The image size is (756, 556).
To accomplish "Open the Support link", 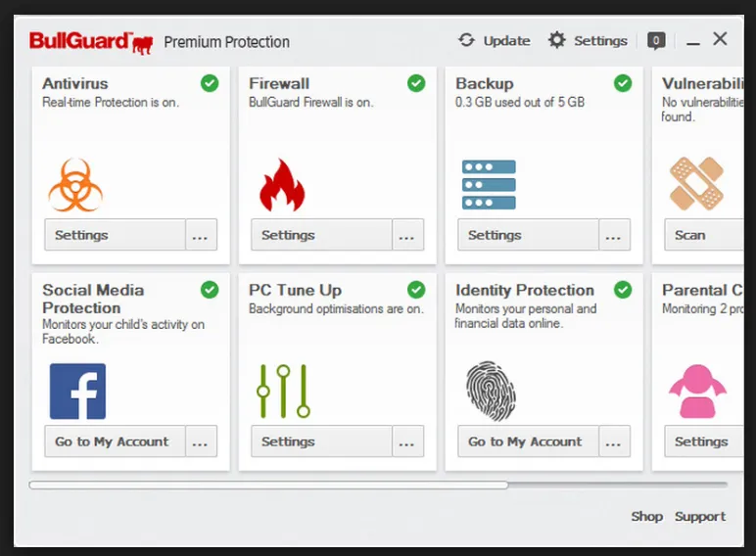I will [700, 517].
